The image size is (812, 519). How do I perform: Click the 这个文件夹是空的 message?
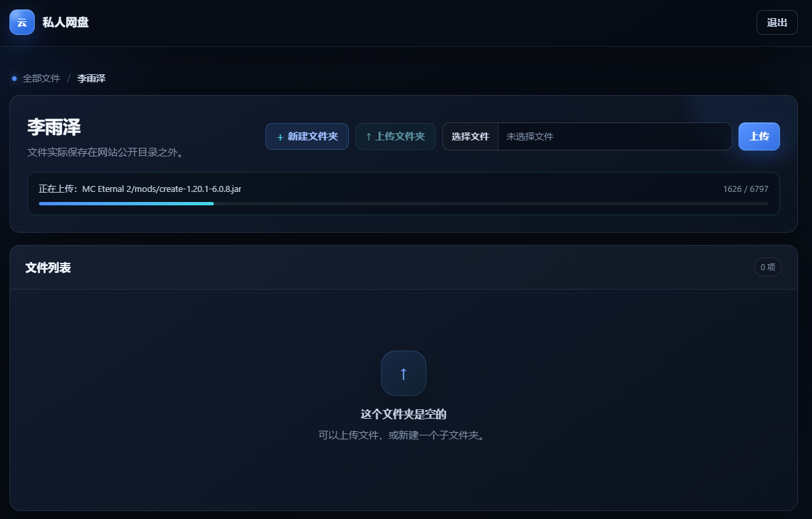[x=404, y=414]
